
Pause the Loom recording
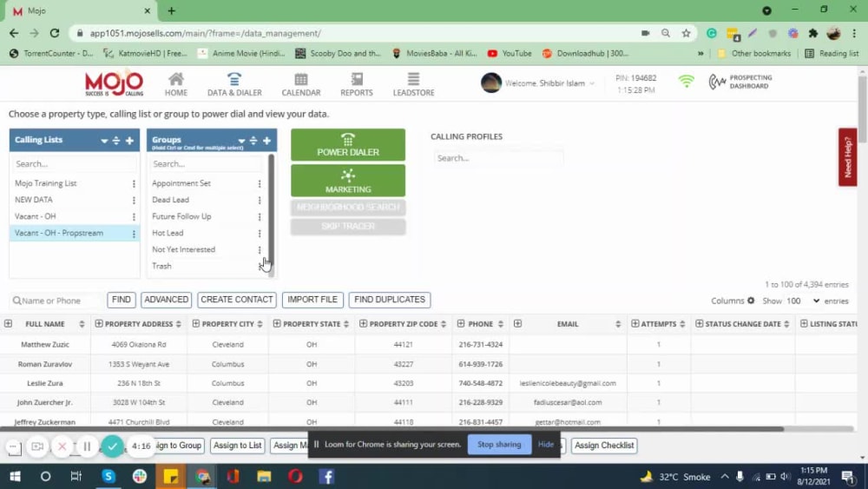pos(87,446)
